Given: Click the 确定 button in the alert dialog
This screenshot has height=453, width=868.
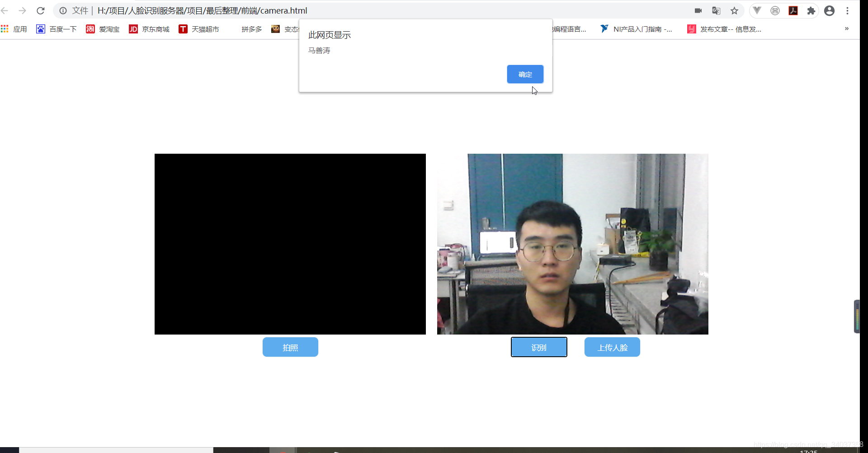Looking at the screenshot, I should tap(525, 74).
